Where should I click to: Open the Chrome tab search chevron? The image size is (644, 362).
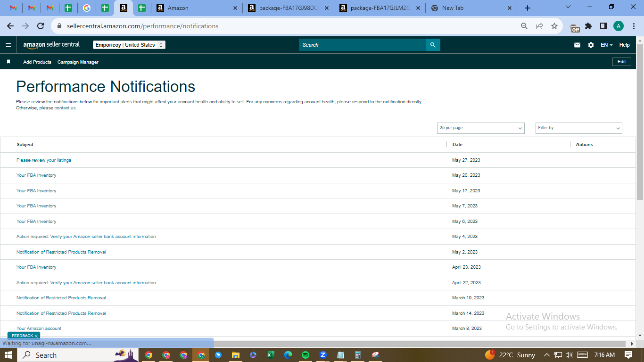pyautogui.click(x=568, y=7)
